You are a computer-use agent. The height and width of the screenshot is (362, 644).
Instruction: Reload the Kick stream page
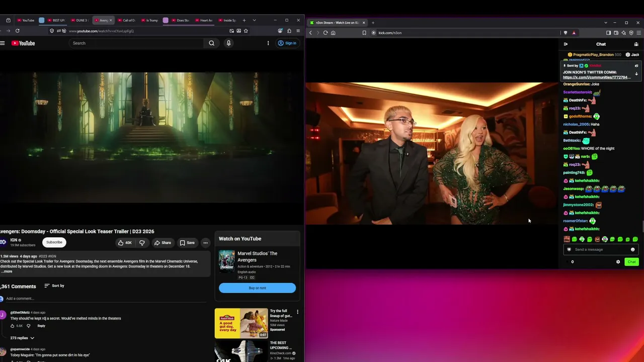coord(326,33)
